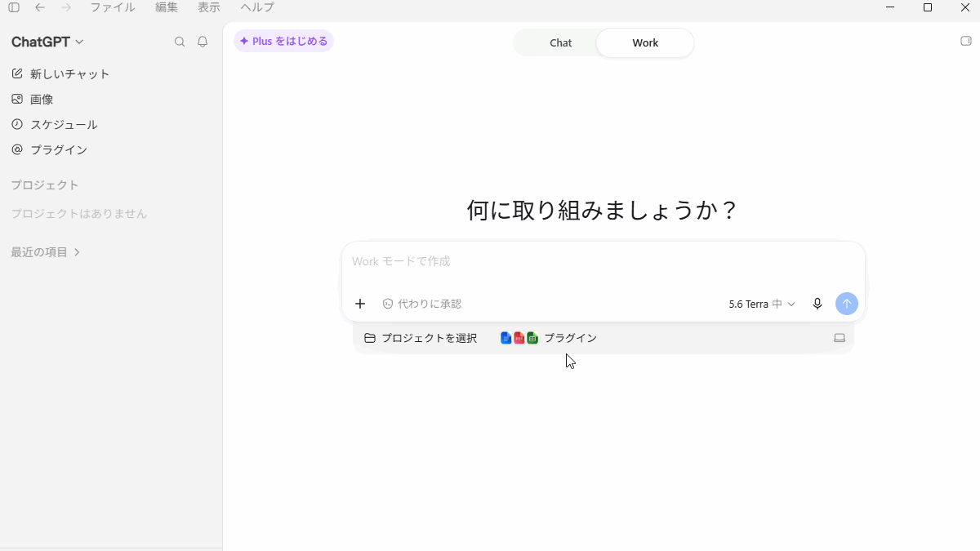Toggle 代わりに承認 option
The height and width of the screenshot is (551, 980).
click(421, 304)
